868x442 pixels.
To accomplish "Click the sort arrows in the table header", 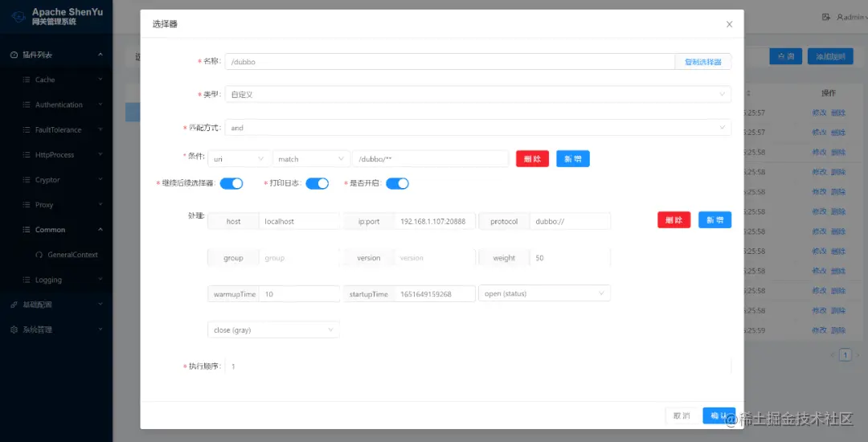I will [x=748, y=93].
